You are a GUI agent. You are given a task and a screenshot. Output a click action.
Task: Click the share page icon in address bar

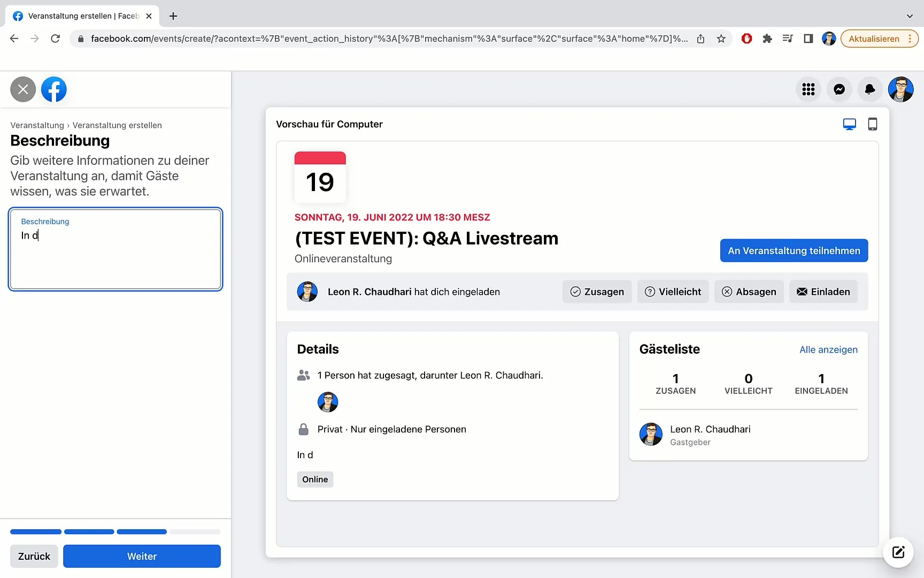700,39
